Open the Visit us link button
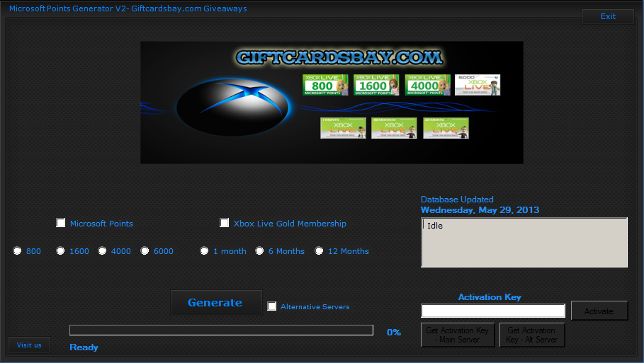The image size is (644, 363). coord(29,345)
